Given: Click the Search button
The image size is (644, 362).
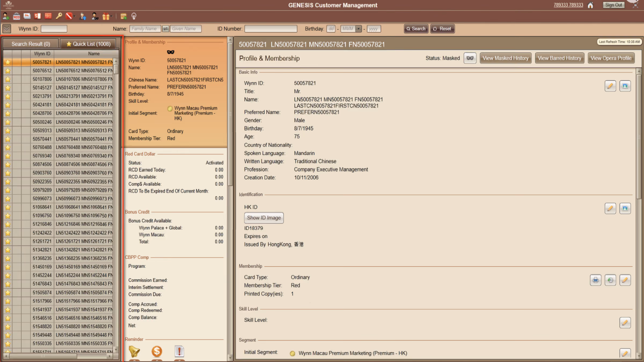Looking at the screenshot, I should point(416,29).
